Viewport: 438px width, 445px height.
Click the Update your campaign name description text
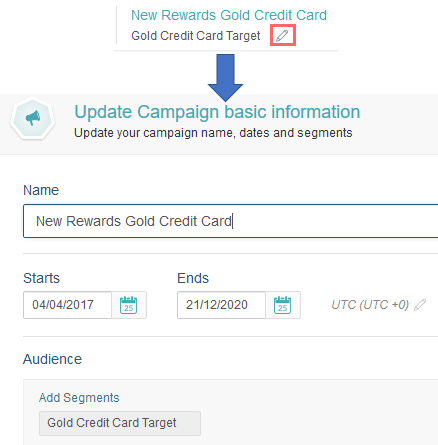(x=213, y=133)
